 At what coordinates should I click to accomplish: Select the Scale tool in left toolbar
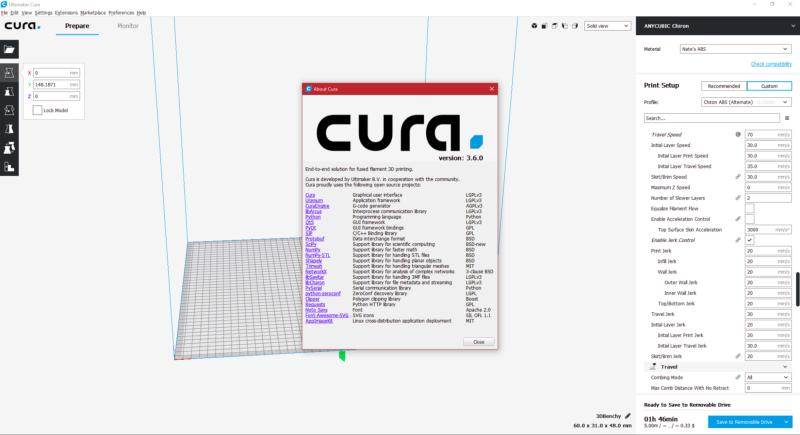[x=10, y=91]
